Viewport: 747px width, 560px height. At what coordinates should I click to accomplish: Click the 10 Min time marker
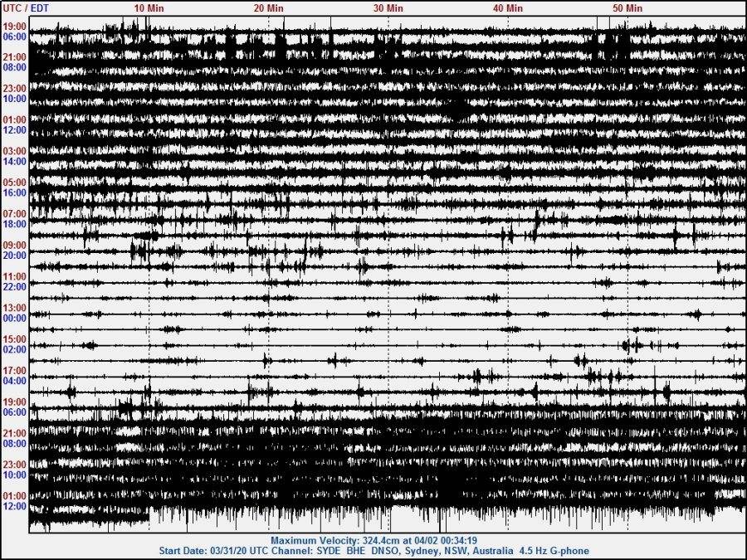click(149, 7)
